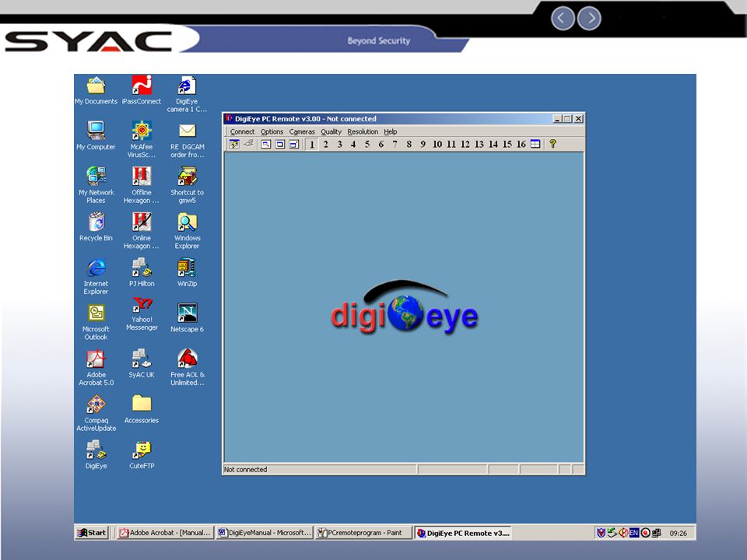Click the red circle target tray icon
This screenshot has height=560, width=747.
[646, 533]
